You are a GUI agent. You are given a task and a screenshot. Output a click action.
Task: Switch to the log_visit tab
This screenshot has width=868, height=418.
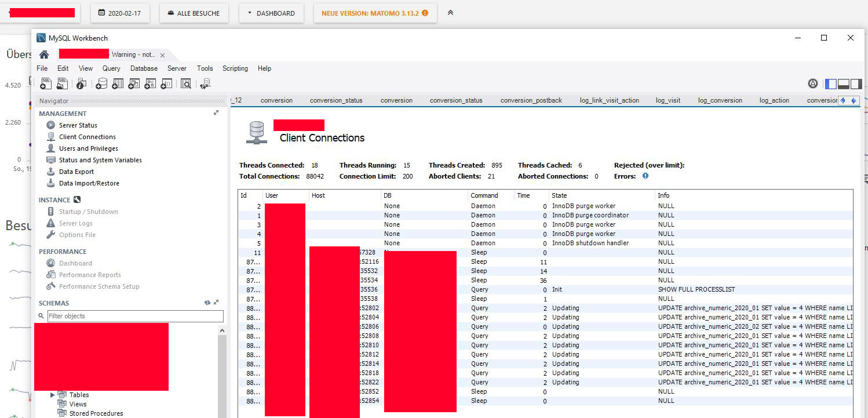point(668,100)
